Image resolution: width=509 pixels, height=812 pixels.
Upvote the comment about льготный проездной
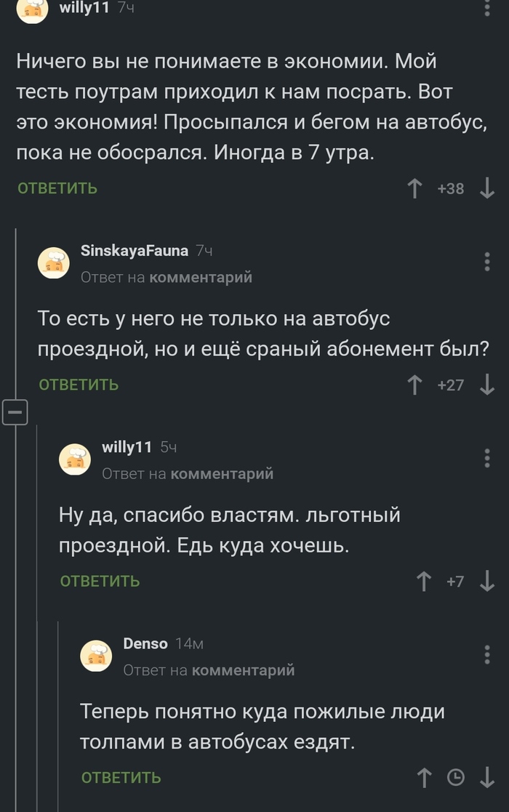tap(424, 580)
